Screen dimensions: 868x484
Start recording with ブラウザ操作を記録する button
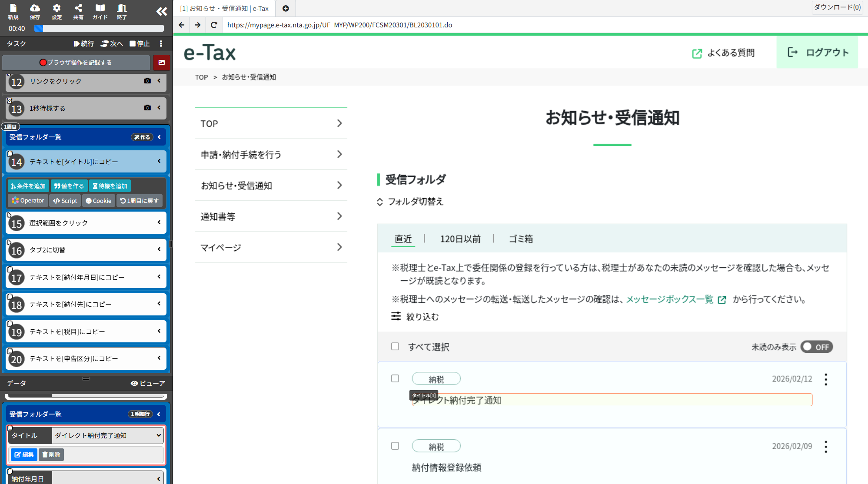[x=76, y=62]
